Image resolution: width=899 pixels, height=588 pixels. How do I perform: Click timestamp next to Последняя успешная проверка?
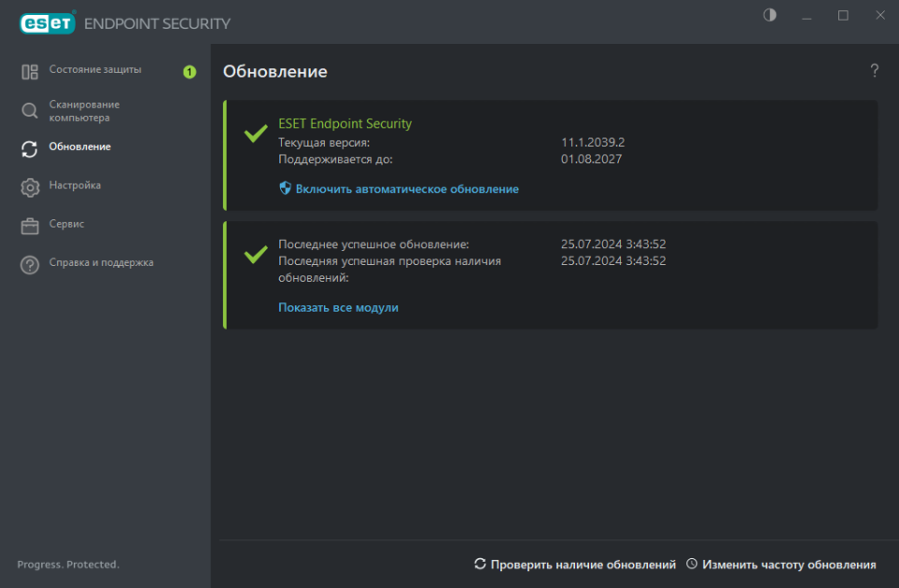[x=613, y=260]
